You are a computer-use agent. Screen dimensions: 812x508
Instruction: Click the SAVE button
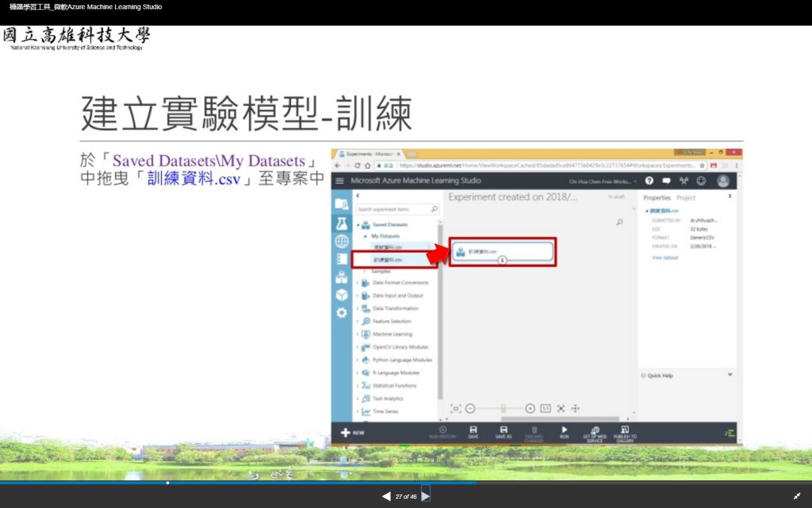coord(474,432)
